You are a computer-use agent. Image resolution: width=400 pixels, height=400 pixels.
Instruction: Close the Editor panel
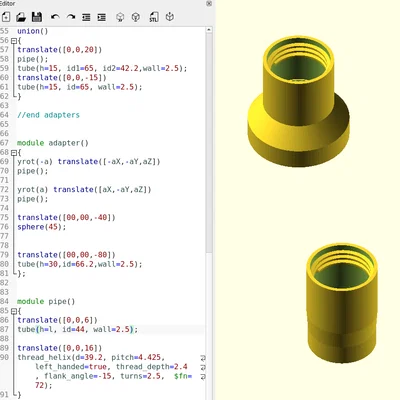(x=209, y=4)
